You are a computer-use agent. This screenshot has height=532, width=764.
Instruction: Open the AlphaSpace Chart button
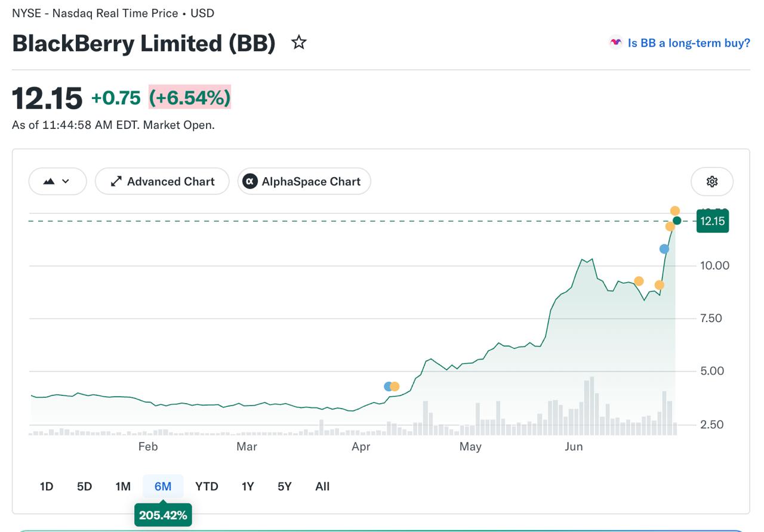pyautogui.click(x=304, y=181)
